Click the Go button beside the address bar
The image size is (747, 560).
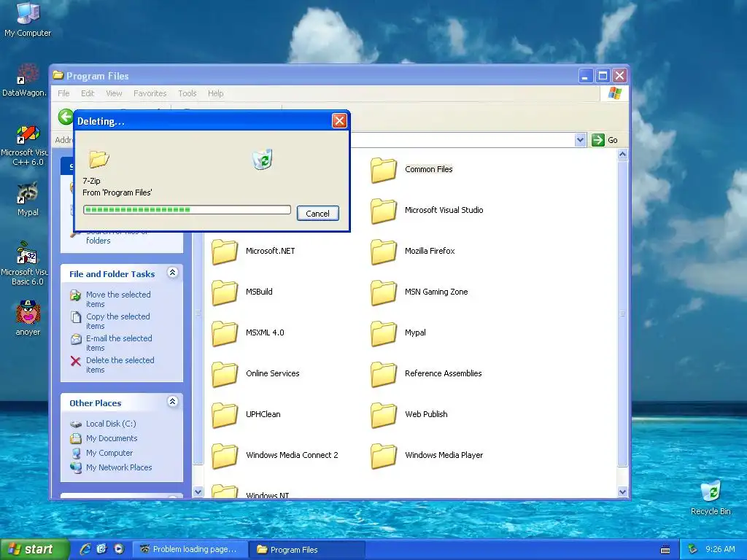(605, 140)
